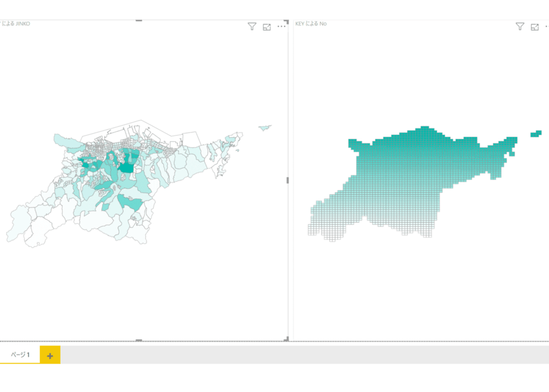Switch to the ページ1 page tab

[x=20, y=355]
